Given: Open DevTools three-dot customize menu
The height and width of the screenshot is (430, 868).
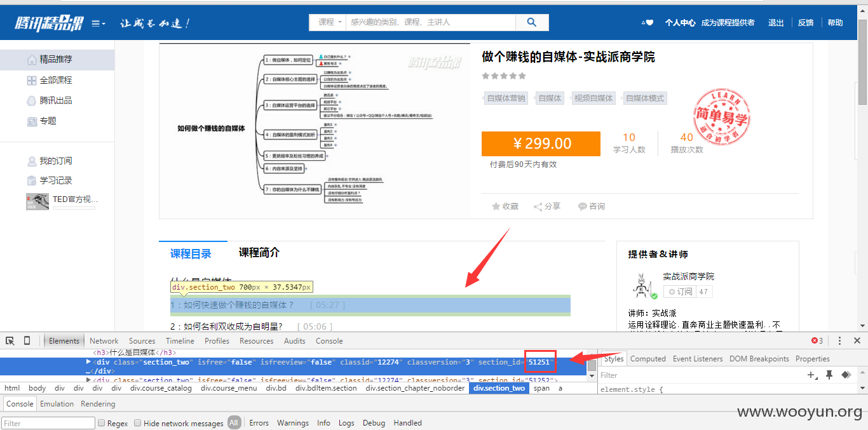Looking at the screenshot, I should tap(839, 341).
